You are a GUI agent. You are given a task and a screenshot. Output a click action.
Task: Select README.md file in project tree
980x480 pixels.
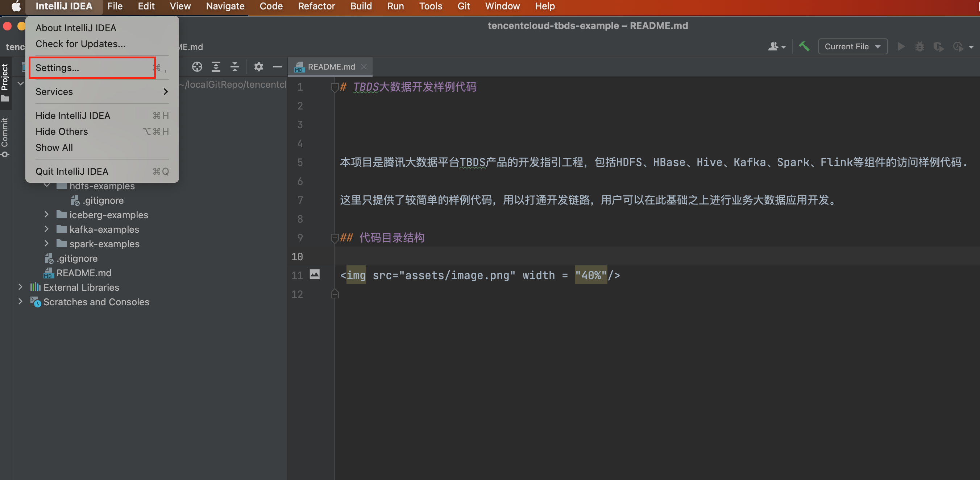coord(84,273)
